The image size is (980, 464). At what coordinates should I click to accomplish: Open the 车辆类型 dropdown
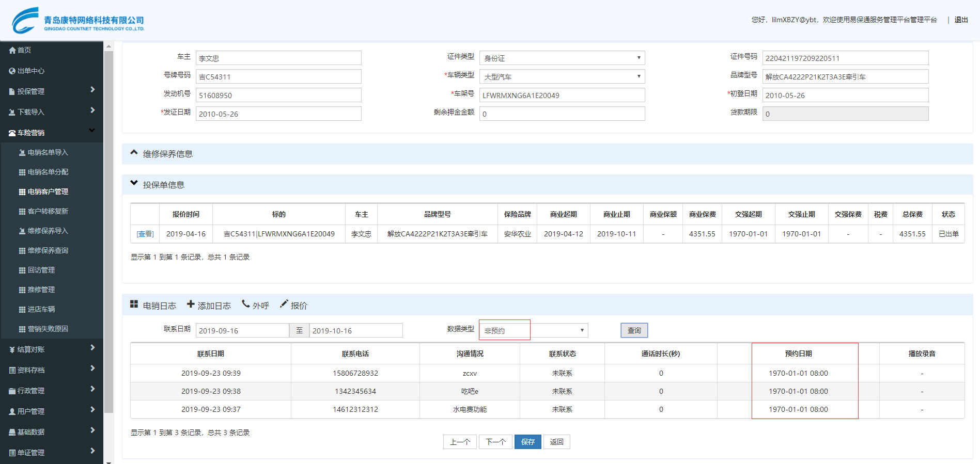[562, 76]
